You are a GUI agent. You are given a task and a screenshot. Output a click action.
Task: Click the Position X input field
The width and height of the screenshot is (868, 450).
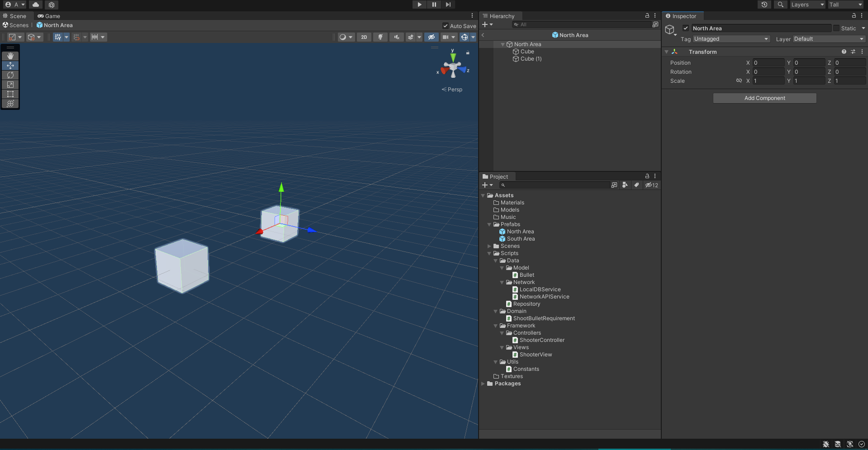point(768,63)
